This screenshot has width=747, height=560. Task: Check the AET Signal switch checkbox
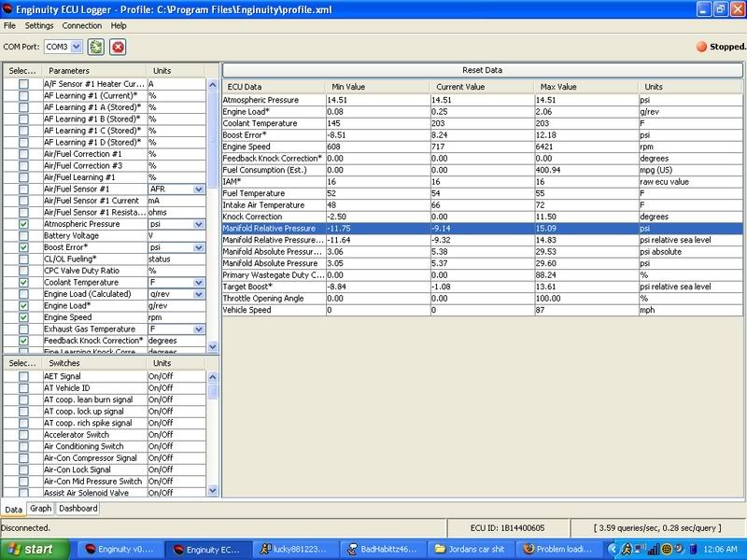tap(23, 376)
